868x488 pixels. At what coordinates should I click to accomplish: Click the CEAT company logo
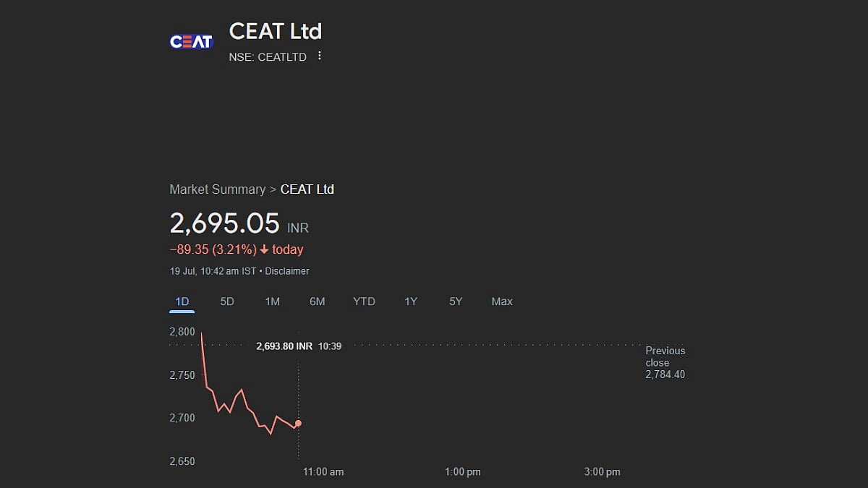(x=191, y=41)
